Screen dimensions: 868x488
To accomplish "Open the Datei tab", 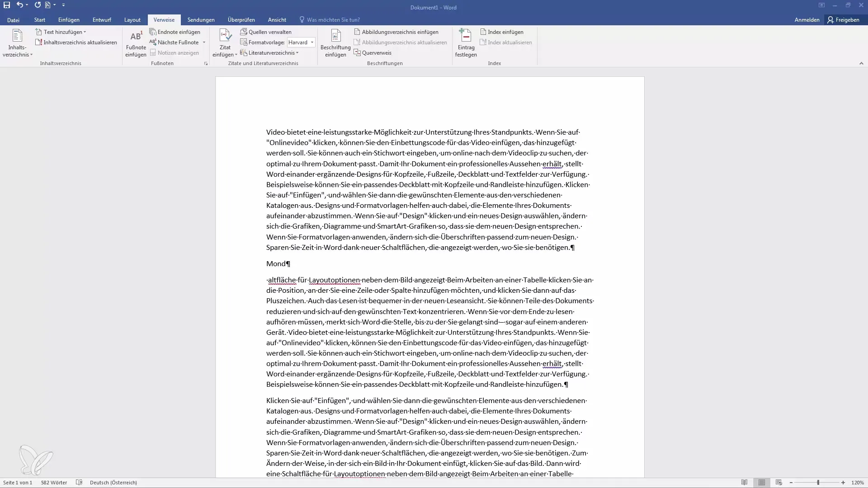I will pyautogui.click(x=13, y=20).
